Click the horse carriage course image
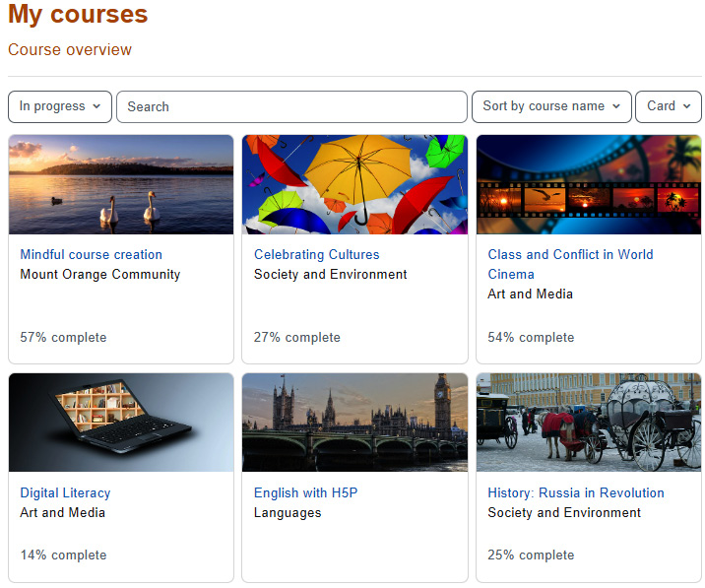Screen dimensions: 705x588 point(589,422)
